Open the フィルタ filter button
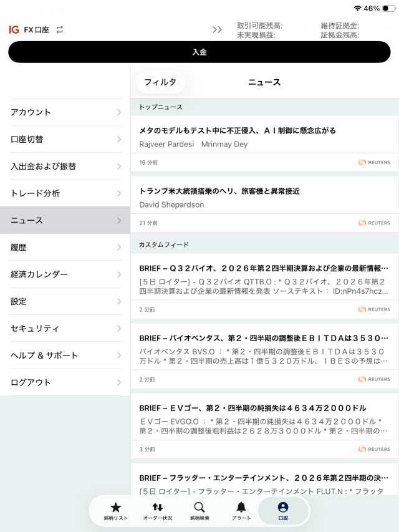 click(x=160, y=82)
